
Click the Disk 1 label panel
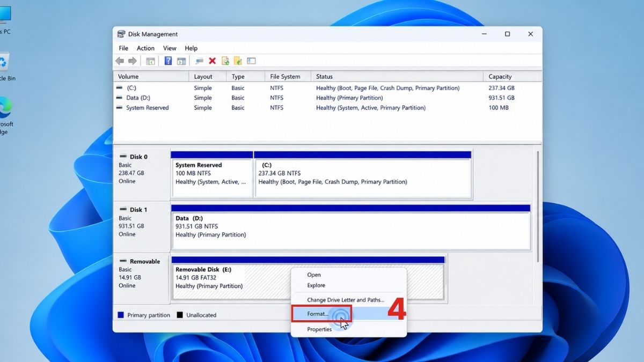pos(142,227)
